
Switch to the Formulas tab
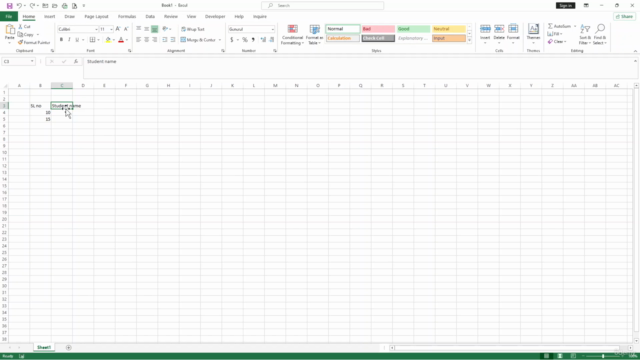127,17
